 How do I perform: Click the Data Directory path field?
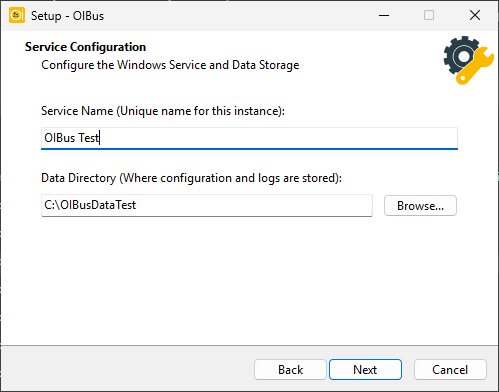(207, 205)
